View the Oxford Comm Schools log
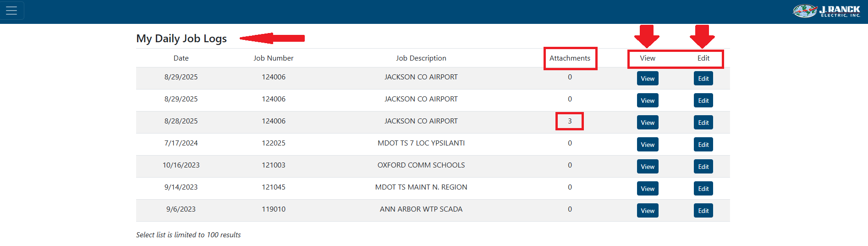 pyautogui.click(x=647, y=167)
